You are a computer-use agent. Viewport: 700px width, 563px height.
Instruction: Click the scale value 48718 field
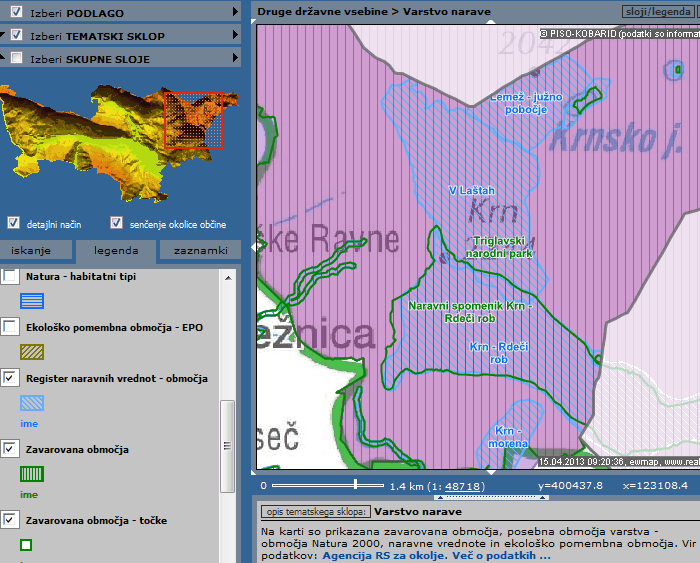pos(464,486)
